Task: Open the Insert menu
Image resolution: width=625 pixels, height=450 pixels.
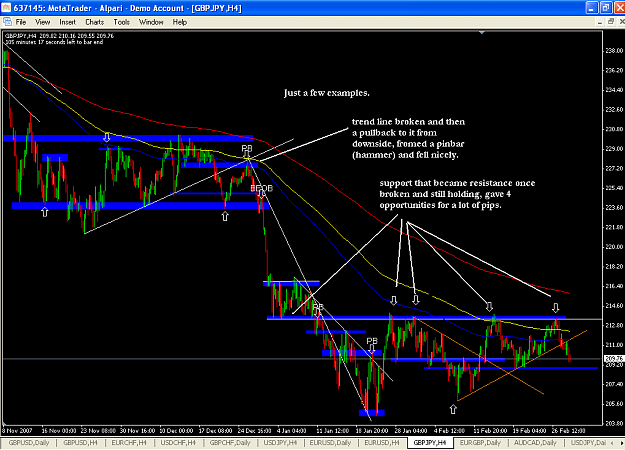Action: point(67,22)
